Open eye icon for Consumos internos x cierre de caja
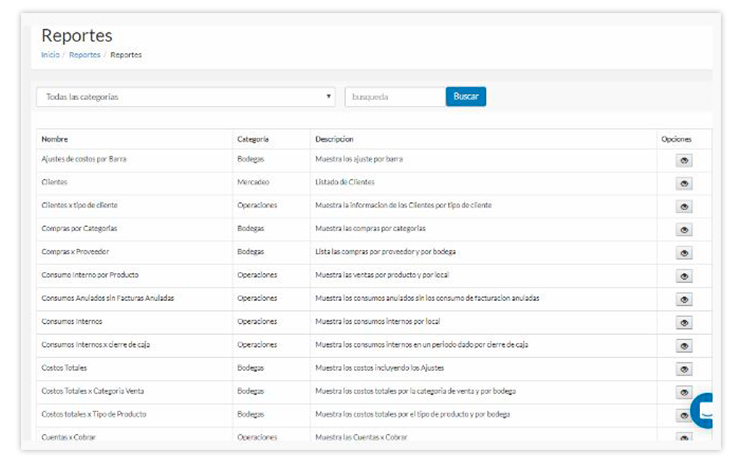738x469 pixels. pos(684,346)
